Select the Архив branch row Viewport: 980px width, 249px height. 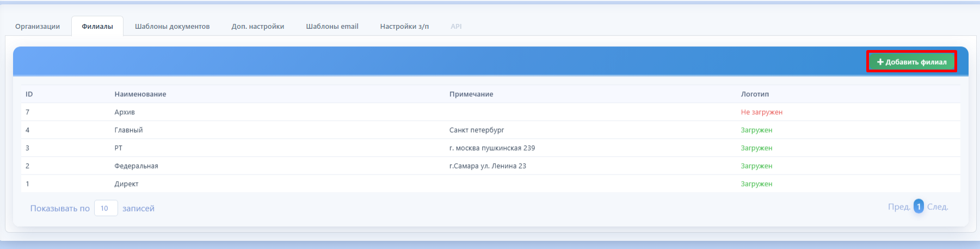click(491, 112)
